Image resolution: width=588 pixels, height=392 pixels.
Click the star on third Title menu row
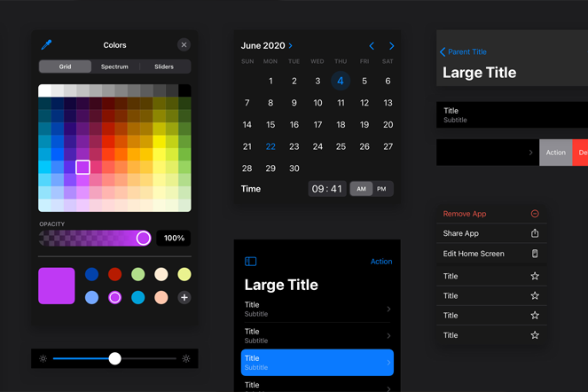pyautogui.click(x=535, y=315)
